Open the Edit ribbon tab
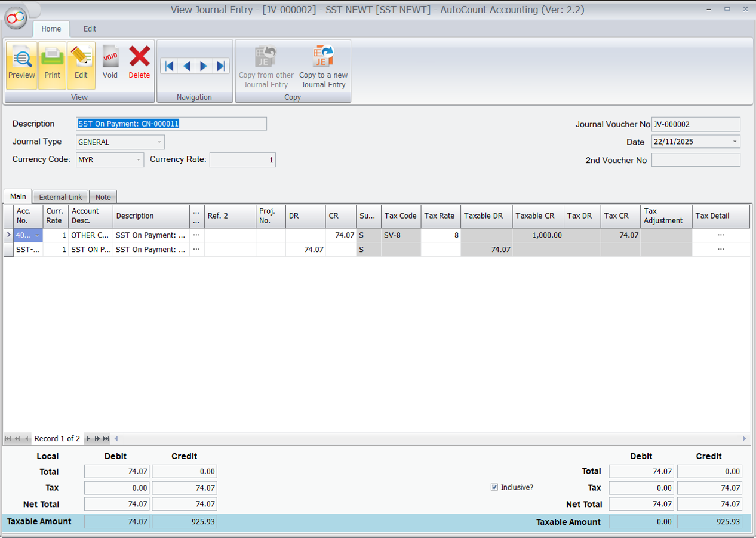756x538 pixels. click(90, 29)
